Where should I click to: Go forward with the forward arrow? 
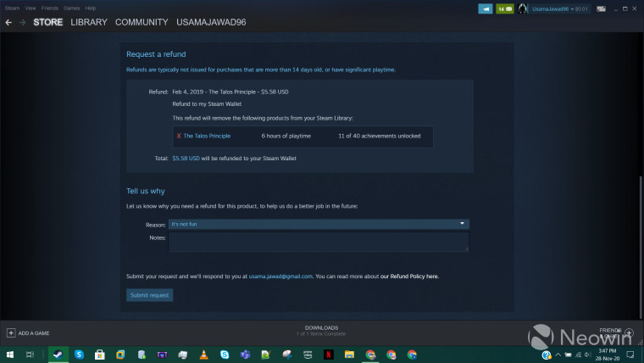pos(23,23)
